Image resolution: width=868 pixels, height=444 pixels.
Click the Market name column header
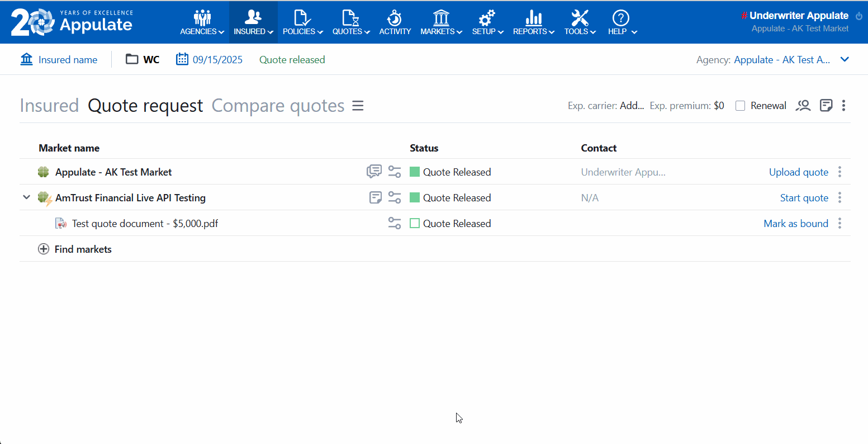(69, 148)
